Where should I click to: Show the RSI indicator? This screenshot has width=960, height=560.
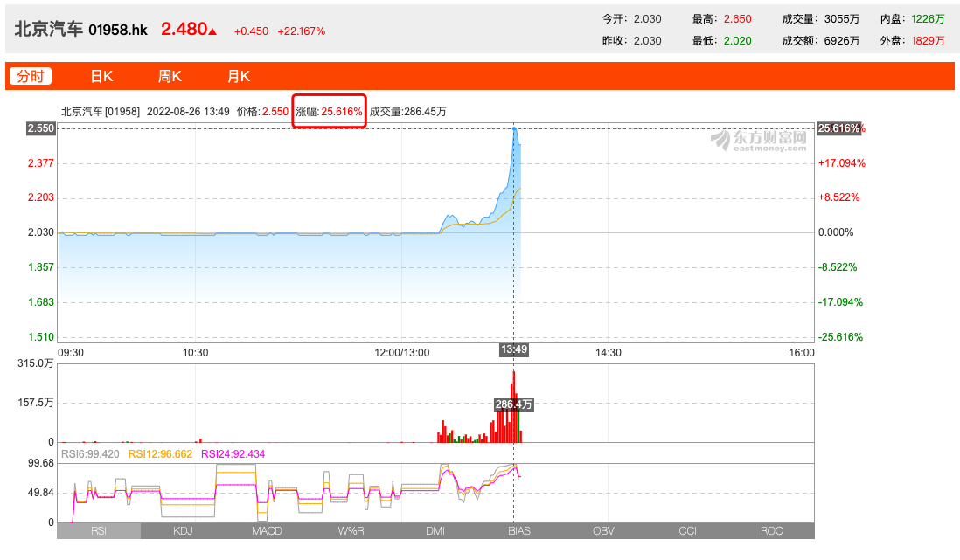99,530
